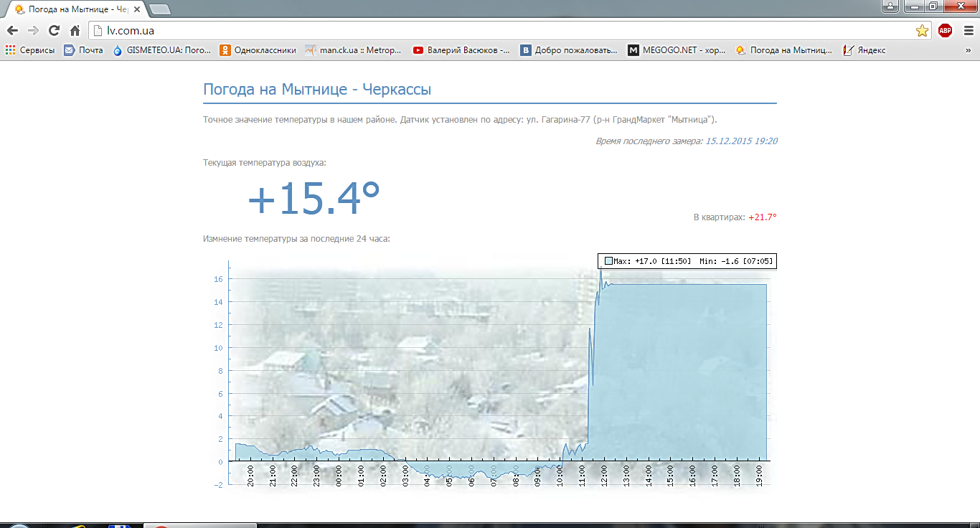Click the browser forward arrow
This screenshot has height=528, width=980.
tap(33, 30)
